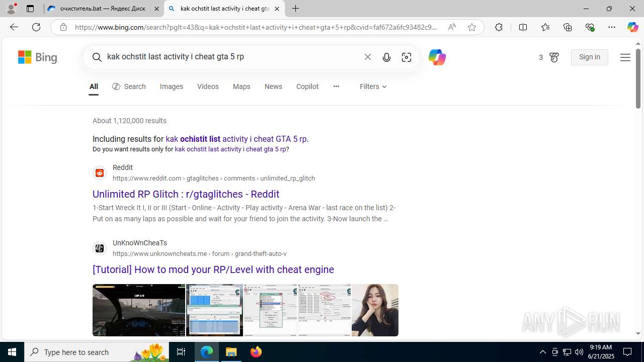Open UnKnoWnCheaTs site icon
644x362 pixels.
[x=100, y=248]
